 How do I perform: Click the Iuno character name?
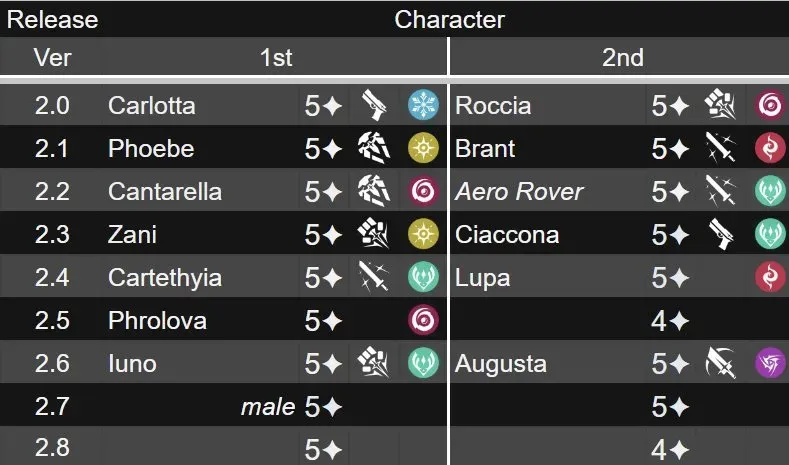[x=132, y=363]
